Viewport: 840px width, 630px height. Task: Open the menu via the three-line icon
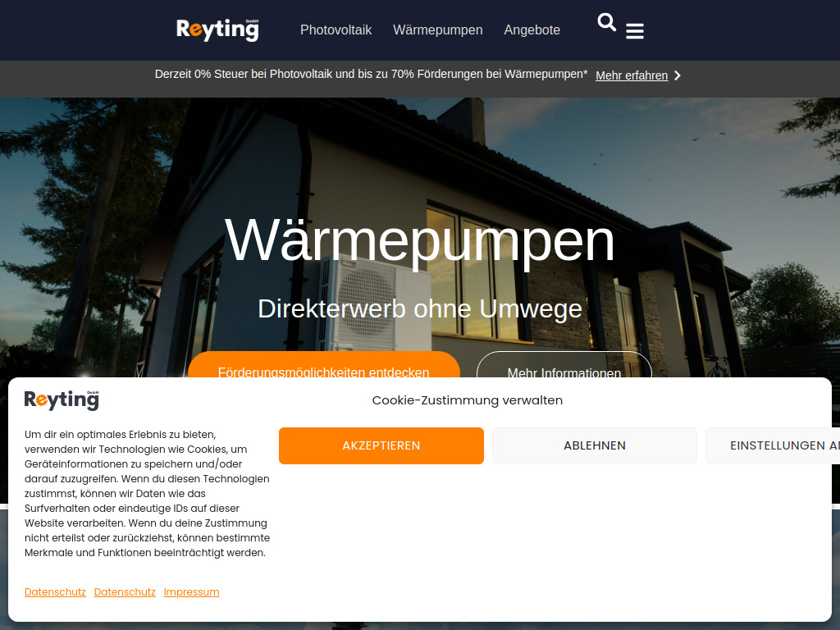coord(634,30)
